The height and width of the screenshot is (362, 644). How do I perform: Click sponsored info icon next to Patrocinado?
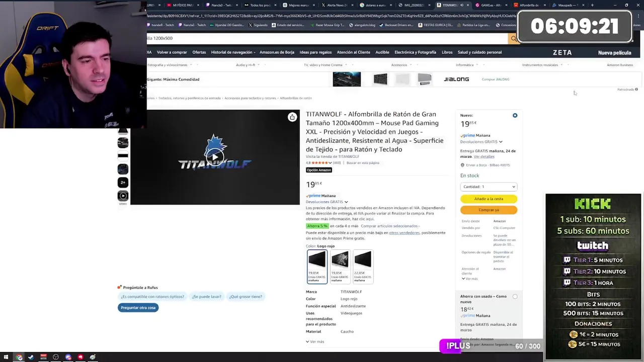click(636, 89)
